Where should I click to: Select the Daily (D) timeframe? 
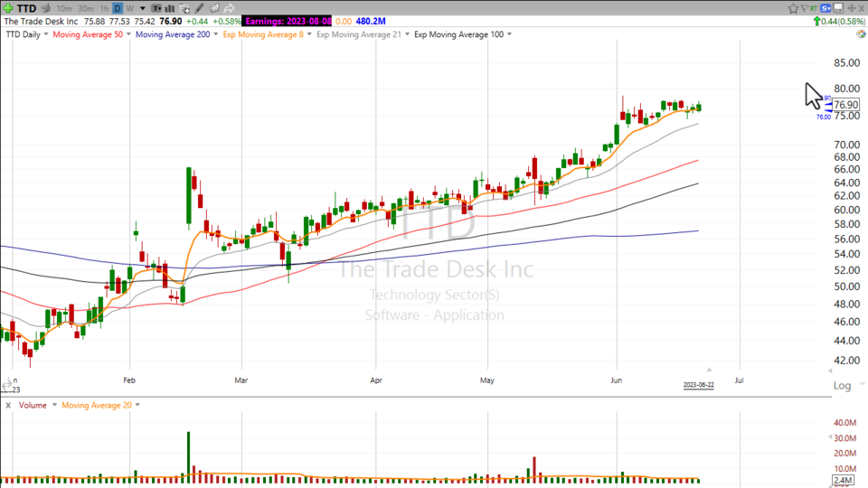pyautogui.click(x=118, y=8)
